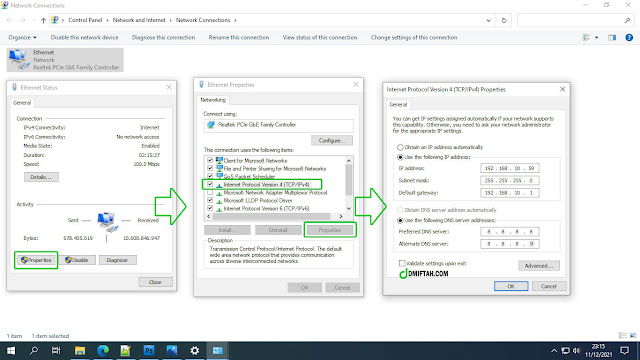The width and height of the screenshot is (640, 360).
Task: Enable Microsoft Network Adapter Multiplexor Protocol checkbox
Action: [x=210, y=192]
